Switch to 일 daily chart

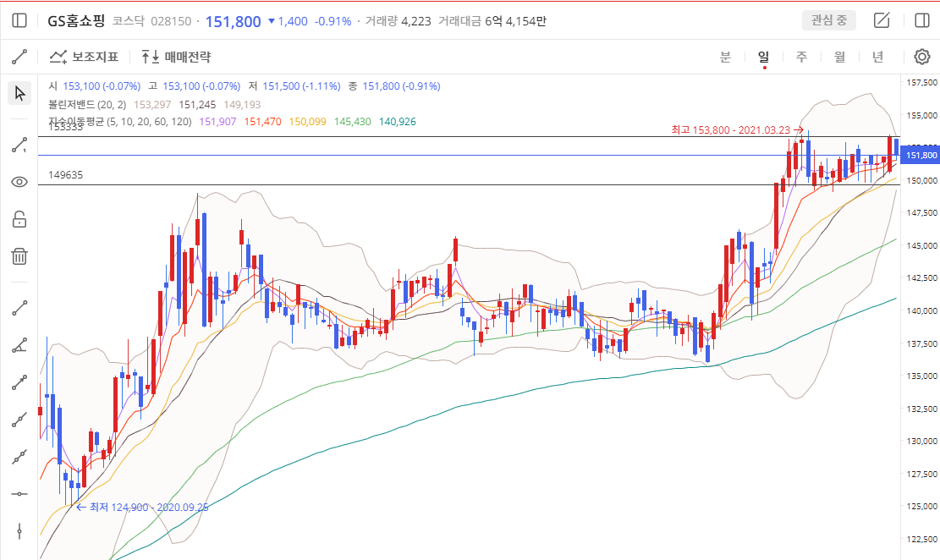(x=763, y=57)
